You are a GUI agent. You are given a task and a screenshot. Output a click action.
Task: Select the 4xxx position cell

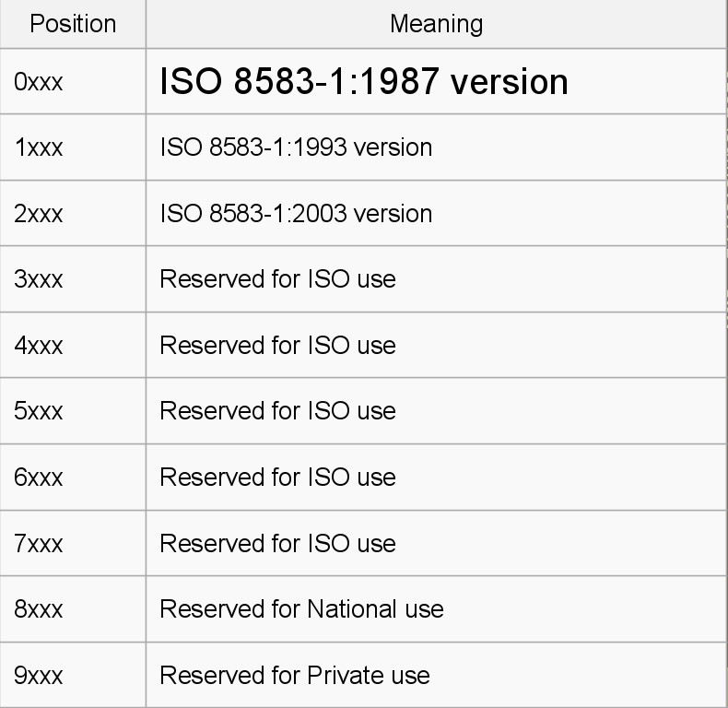pyautogui.click(x=73, y=345)
